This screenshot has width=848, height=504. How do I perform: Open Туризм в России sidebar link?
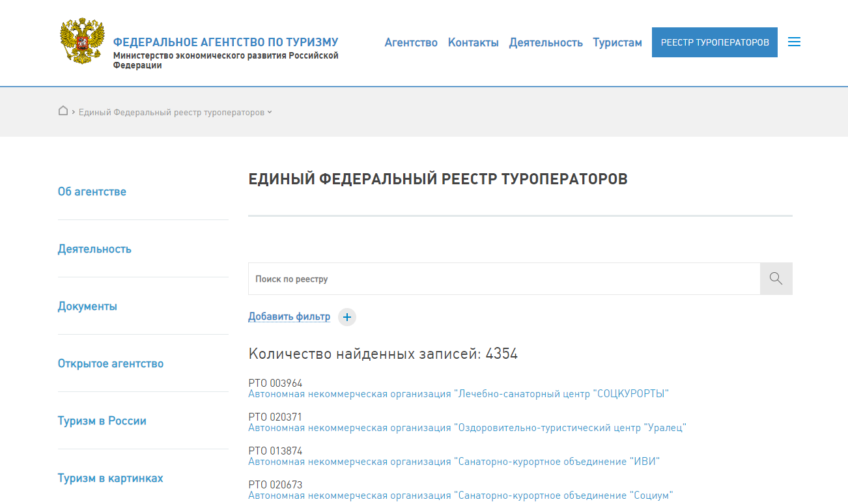[102, 421]
